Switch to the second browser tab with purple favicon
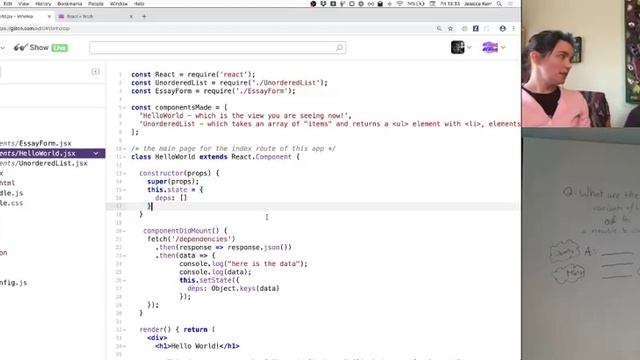640x360 pixels. click(95, 16)
